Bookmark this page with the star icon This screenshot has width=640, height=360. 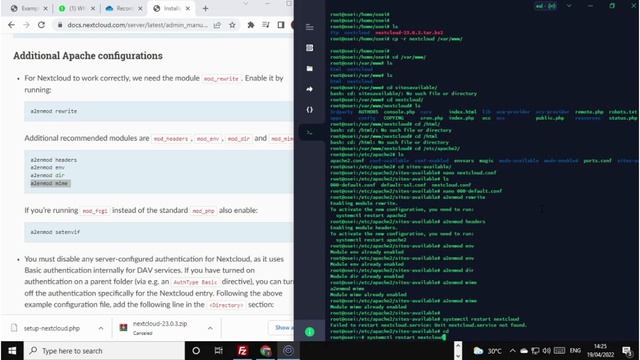click(232, 25)
